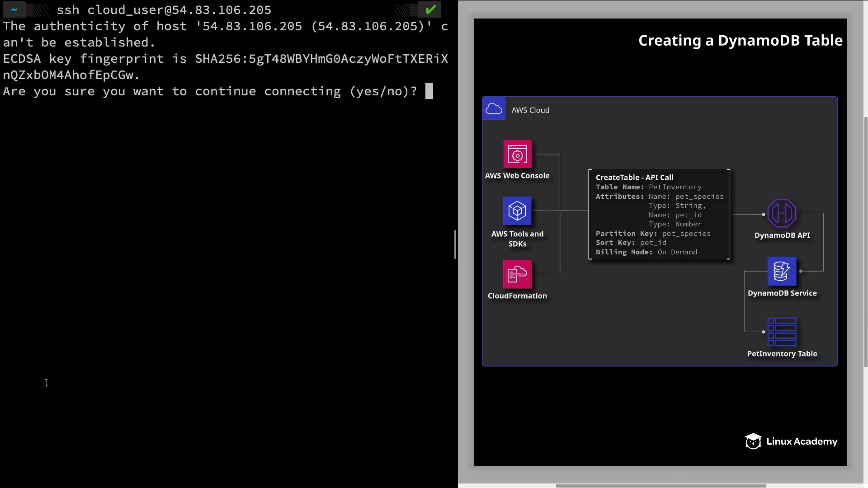Click the PetInventory Table icon
868x488 pixels.
[782, 332]
